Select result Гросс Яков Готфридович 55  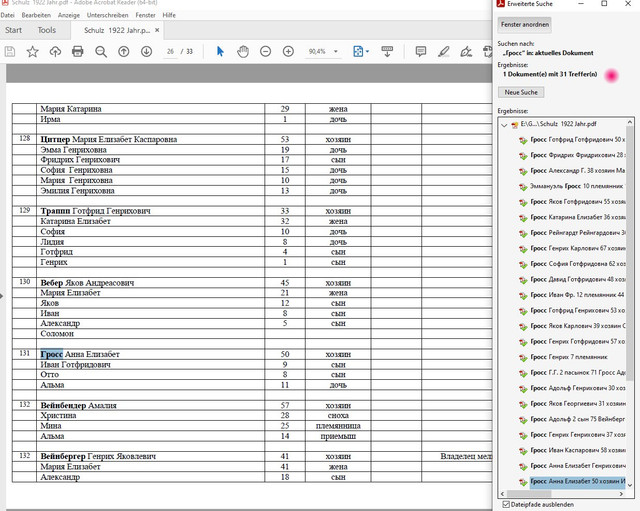pyautogui.click(x=577, y=202)
